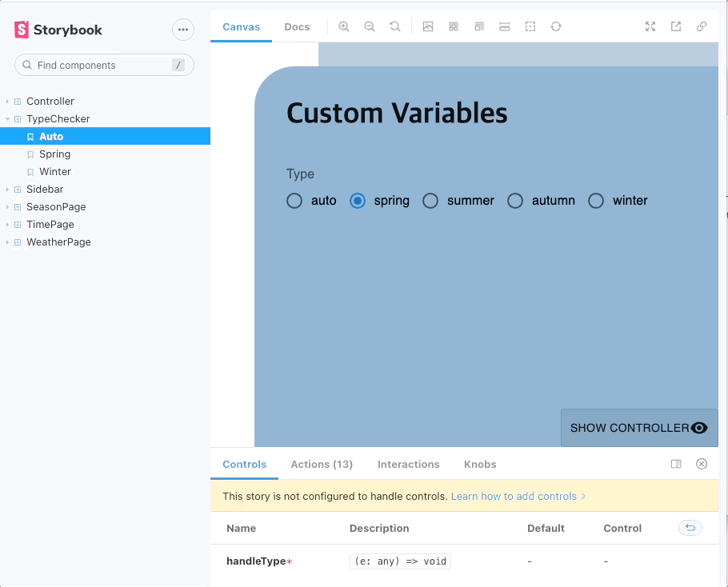This screenshot has height=587, width=728.
Task: Zoom out of the canvas
Action: pyautogui.click(x=370, y=26)
